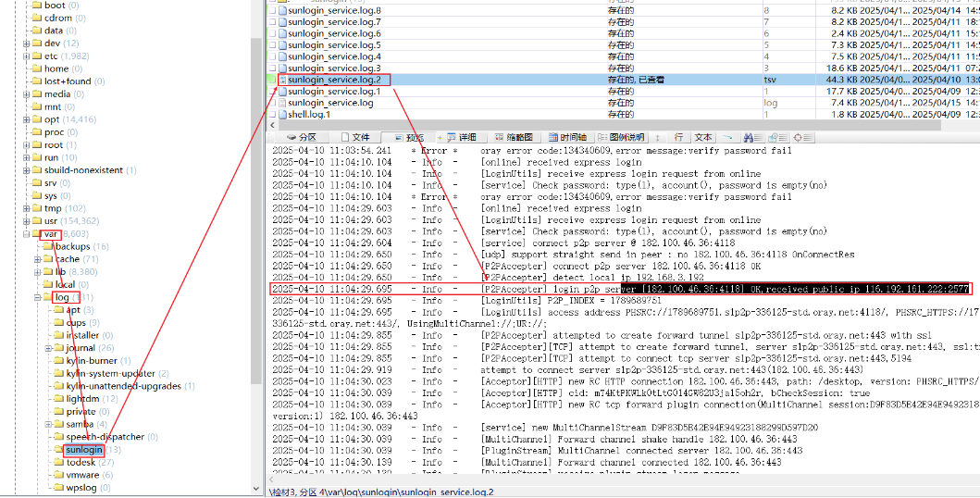Click the viewed-file icon of sunlogin_service.log.2
The width and height of the screenshot is (980, 498).
click(x=282, y=80)
